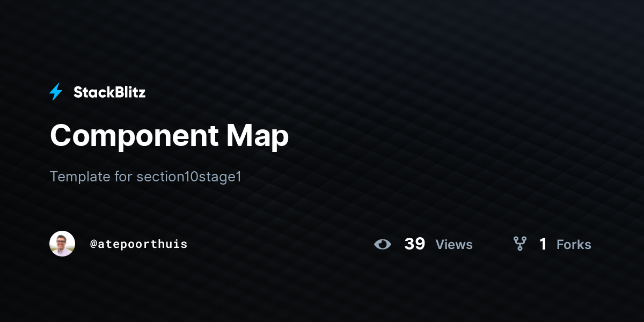Click the blue bolt in the StackBlitz logo
The height and width of the screenshot is (322, 644).
(x=55, y=92)
